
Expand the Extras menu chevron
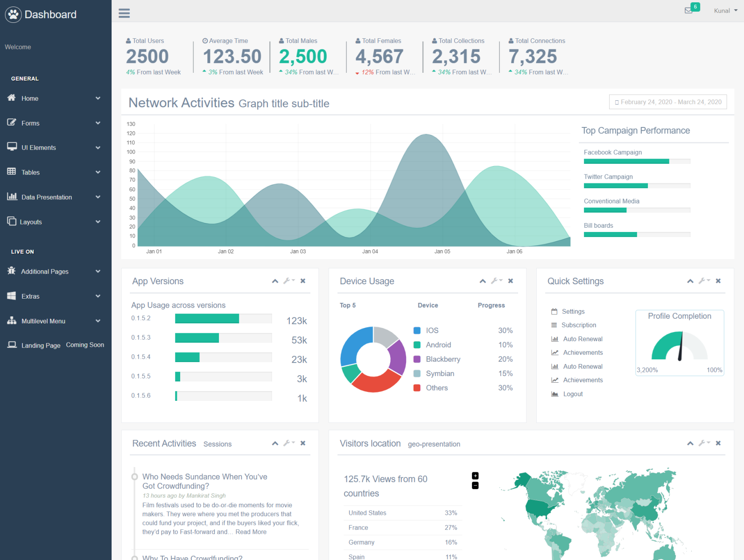pos(98,296)
